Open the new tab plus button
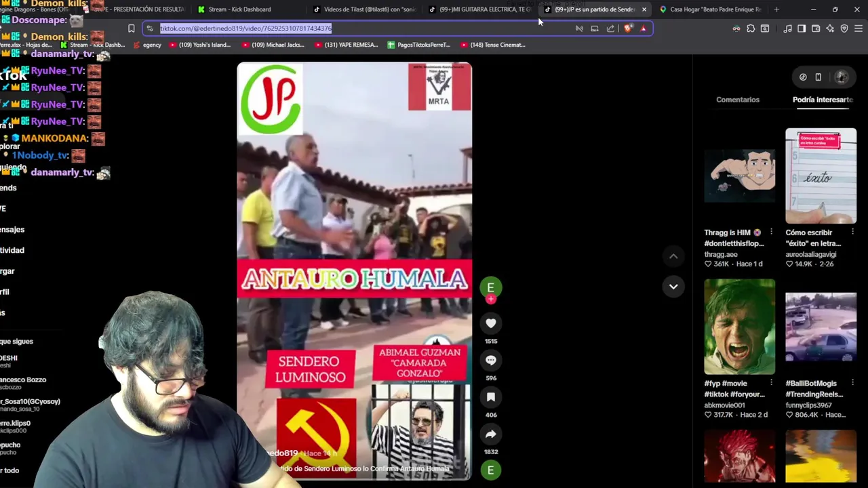This screenshot has width=868, height=488. [776, 9]
